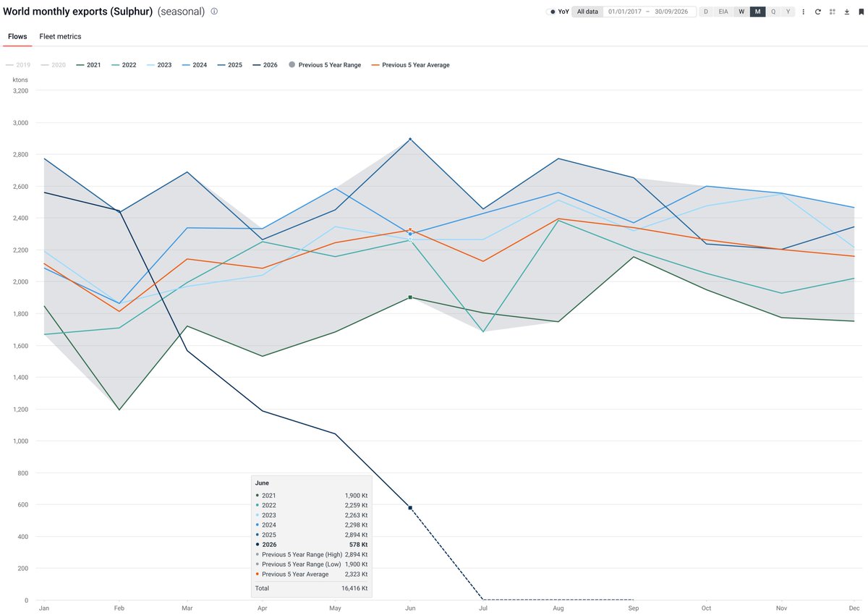Viewport: 868px width, 615px height.
Task: Download the chart data
Action: [x=847, y=12]
